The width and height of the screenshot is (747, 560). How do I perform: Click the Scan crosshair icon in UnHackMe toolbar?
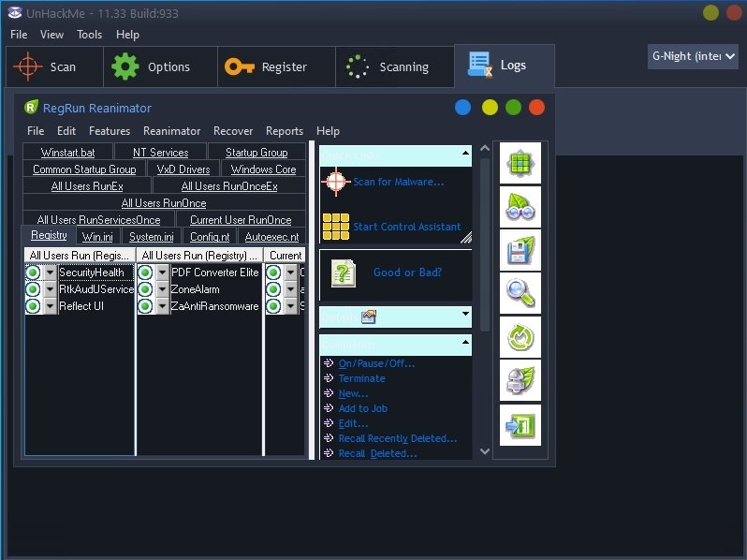pos(28,66)
